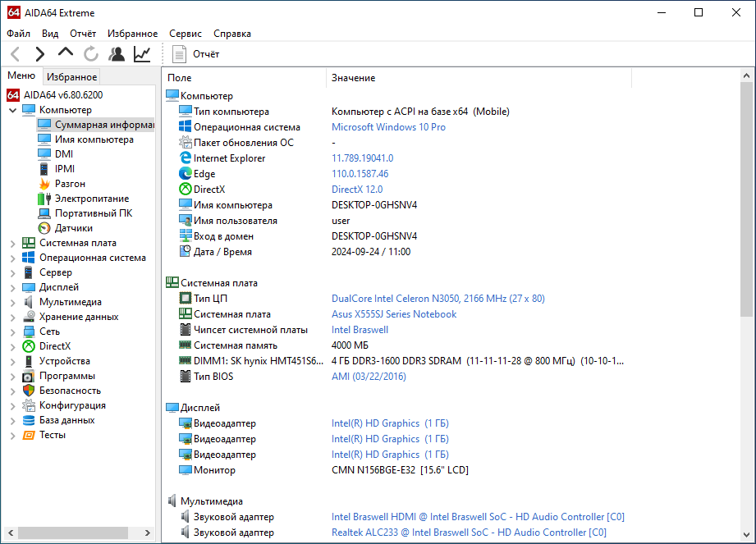Click the База данных icon in tree

(x=29, y=420)
